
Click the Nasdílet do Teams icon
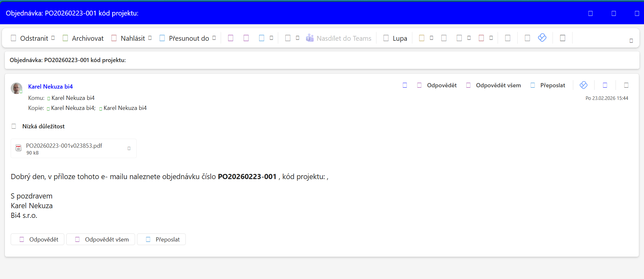pos(310,38)
